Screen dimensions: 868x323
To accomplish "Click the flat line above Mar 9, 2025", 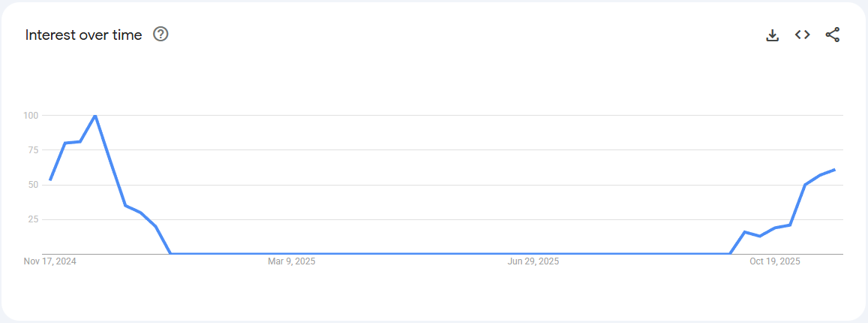I will pyautogui.click(x=292, y=254).
